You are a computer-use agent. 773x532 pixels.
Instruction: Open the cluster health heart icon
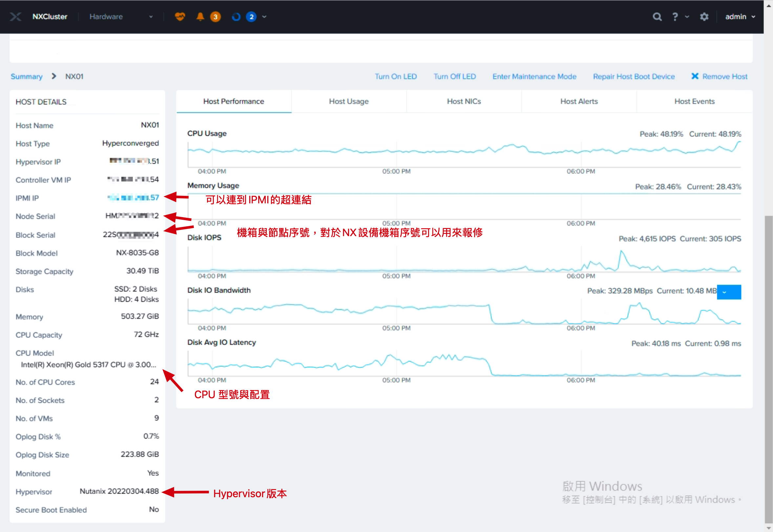coord(180,16)
